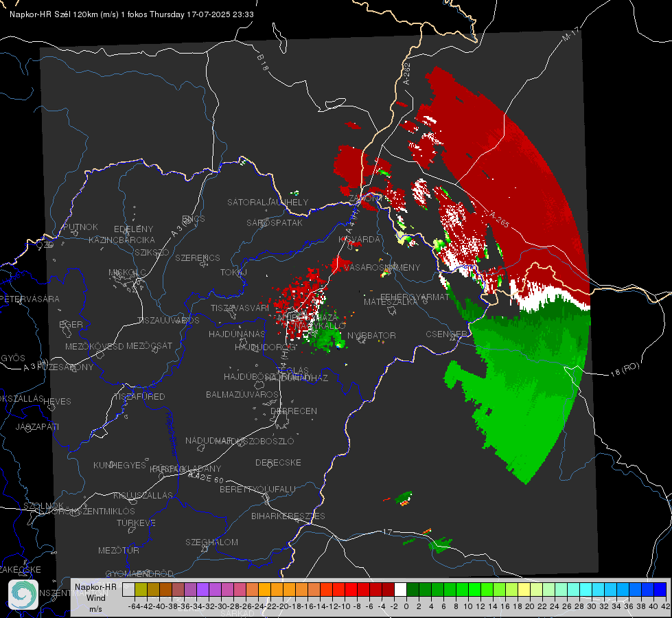Click the KAZINCBARCIKA town label
This screenshot has width=672, height=618.
click(121, 240)
